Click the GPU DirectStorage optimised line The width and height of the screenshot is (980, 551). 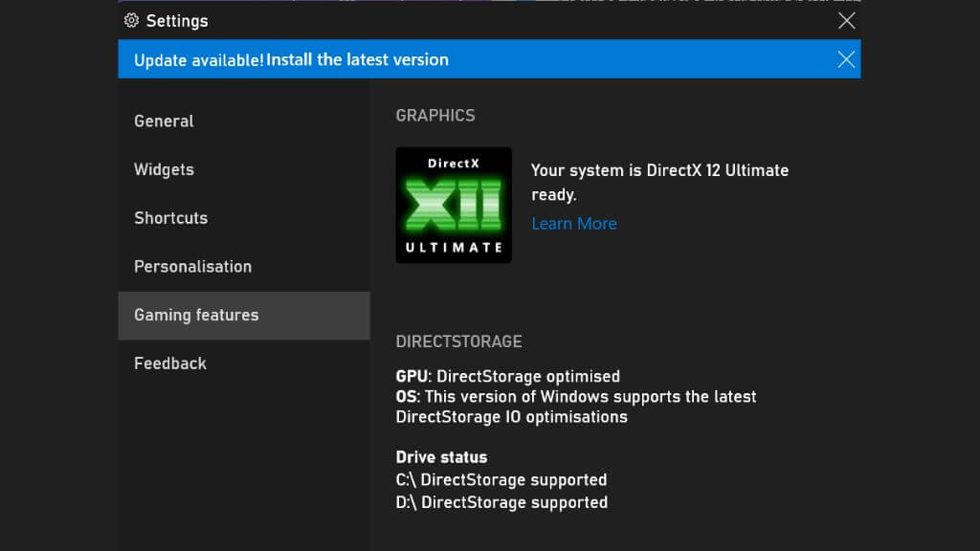click(x=507, y=376)
